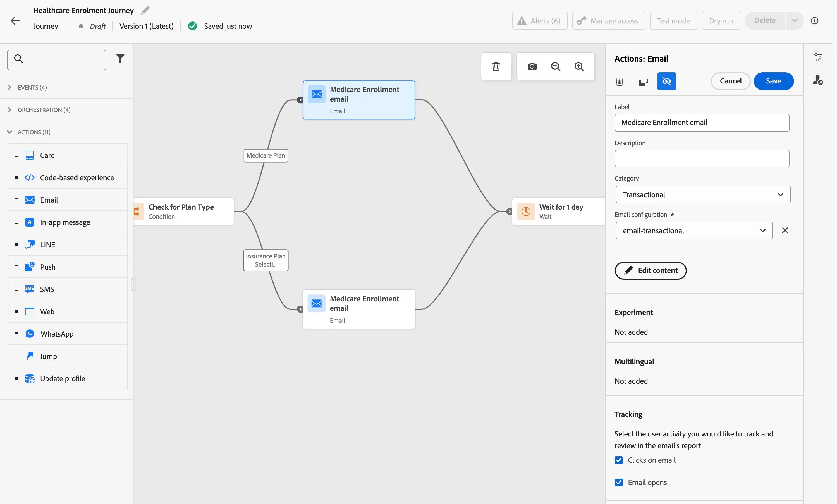Image resolution: width=837 pixels, height=504 pixels.
Task: Select the lower Medicare Enrollment email node
Action: [359, 309]
